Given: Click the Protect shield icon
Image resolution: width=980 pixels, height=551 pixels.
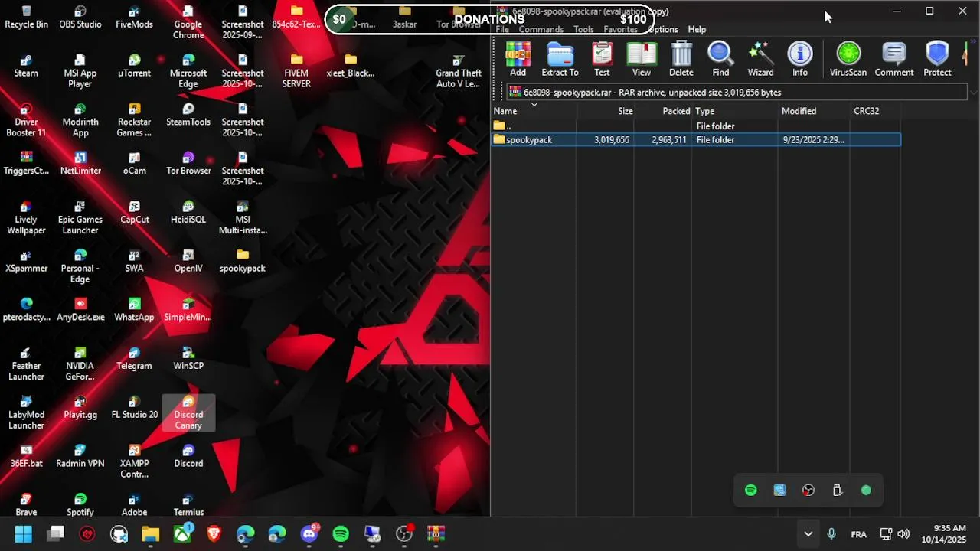Looking at the screenshot, I should point(937,60).
